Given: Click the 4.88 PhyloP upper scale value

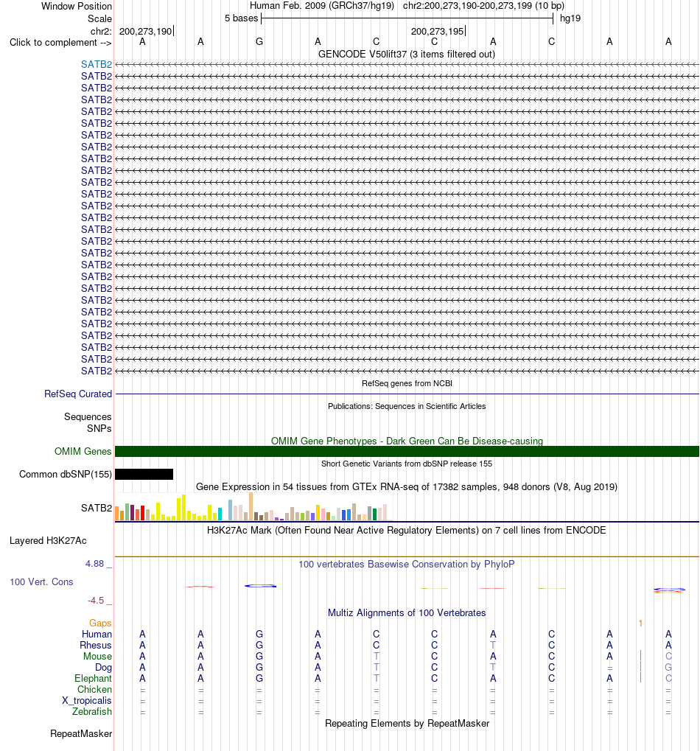Looking at the screenshot, I should 94,564.
